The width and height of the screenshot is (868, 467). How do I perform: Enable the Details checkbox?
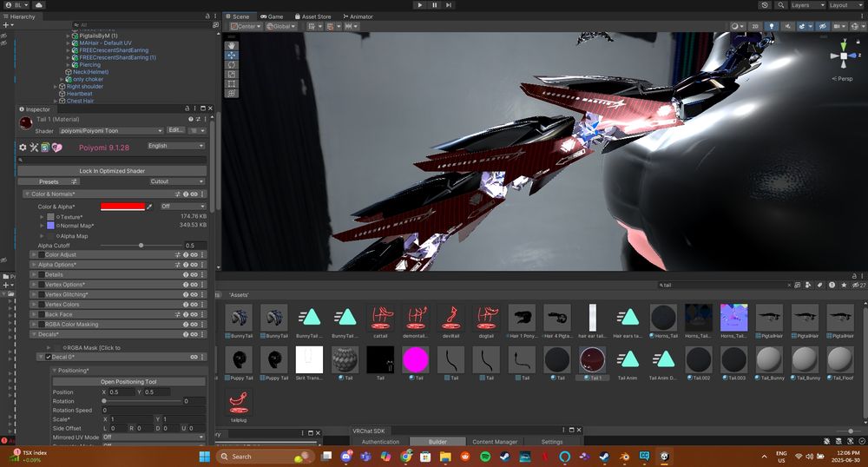pos(41,274)
